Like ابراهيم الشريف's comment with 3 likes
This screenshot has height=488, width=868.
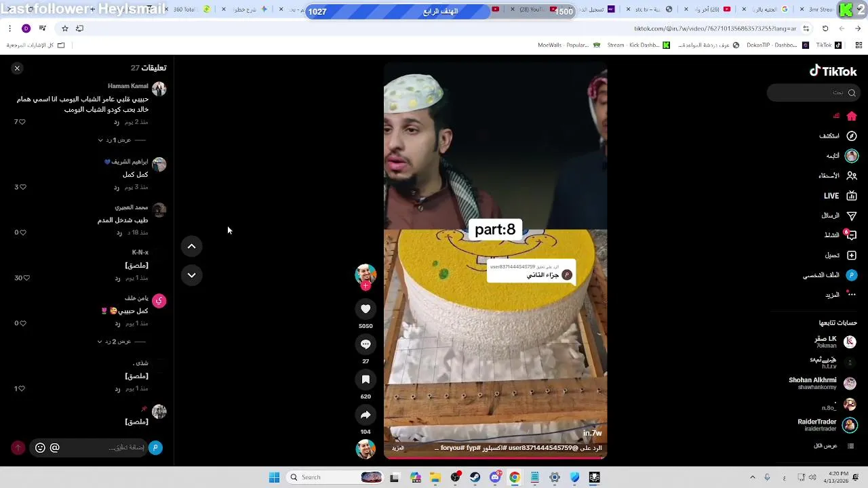[22, 187]
